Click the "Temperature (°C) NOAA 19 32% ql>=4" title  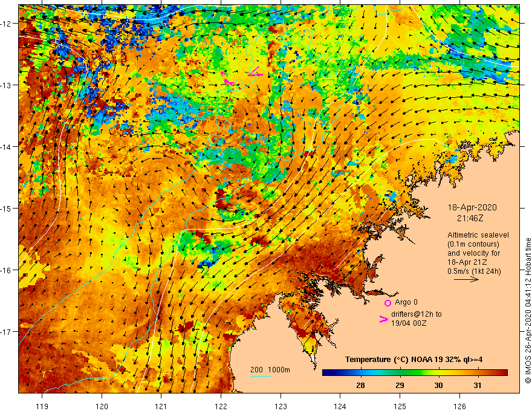[x=414, y=360]
